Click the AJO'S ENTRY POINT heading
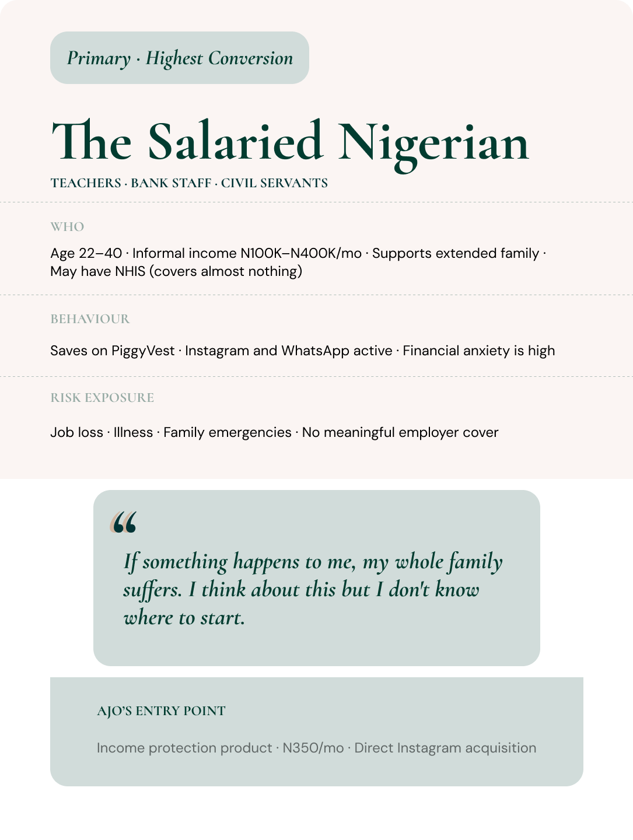Image resolution: width=633 pixels, height=840 pixels. coord(161,711)
